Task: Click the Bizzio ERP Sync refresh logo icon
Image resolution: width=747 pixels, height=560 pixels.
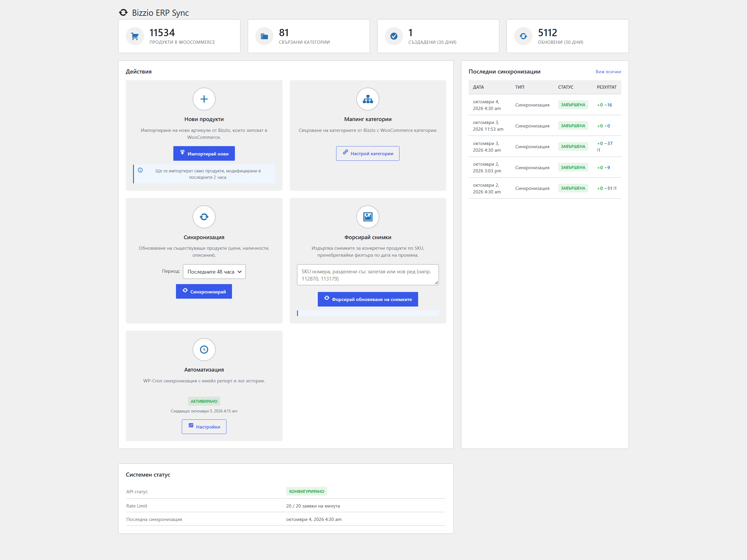Action: tap(123, 13)
